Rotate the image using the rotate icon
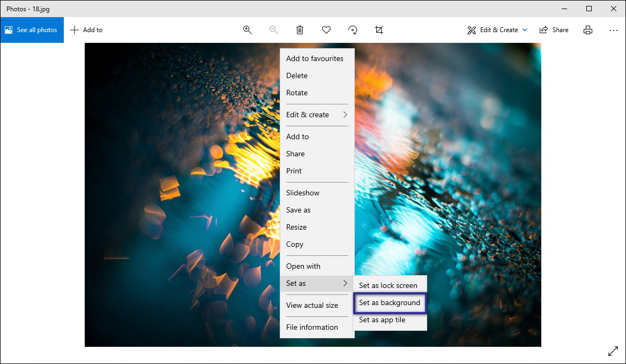 [352, 30]
